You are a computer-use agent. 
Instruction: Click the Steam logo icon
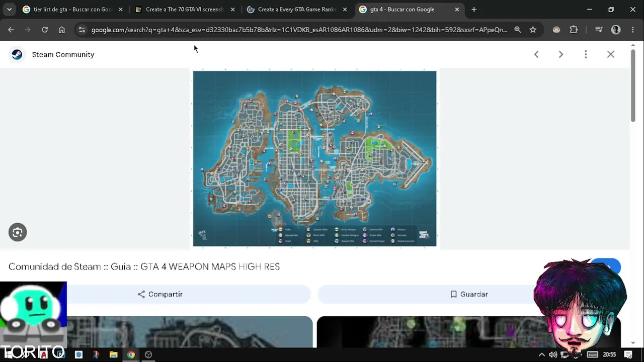(17, 54)
